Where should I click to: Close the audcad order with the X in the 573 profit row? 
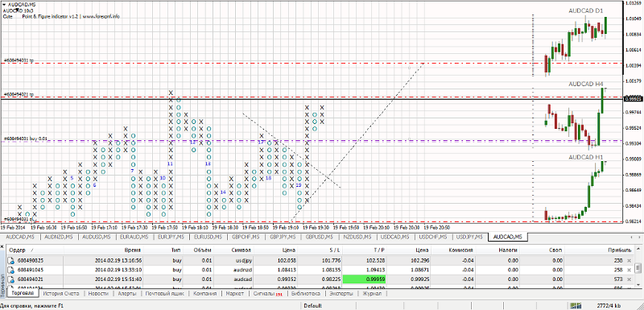pyautogui.click(x=629, y=279)
